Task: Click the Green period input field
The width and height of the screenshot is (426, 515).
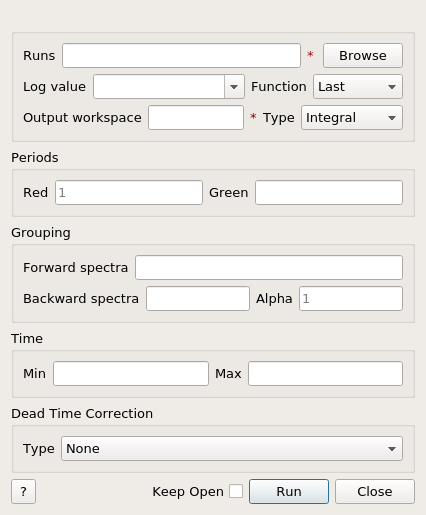Action: [x=329, y=193]
